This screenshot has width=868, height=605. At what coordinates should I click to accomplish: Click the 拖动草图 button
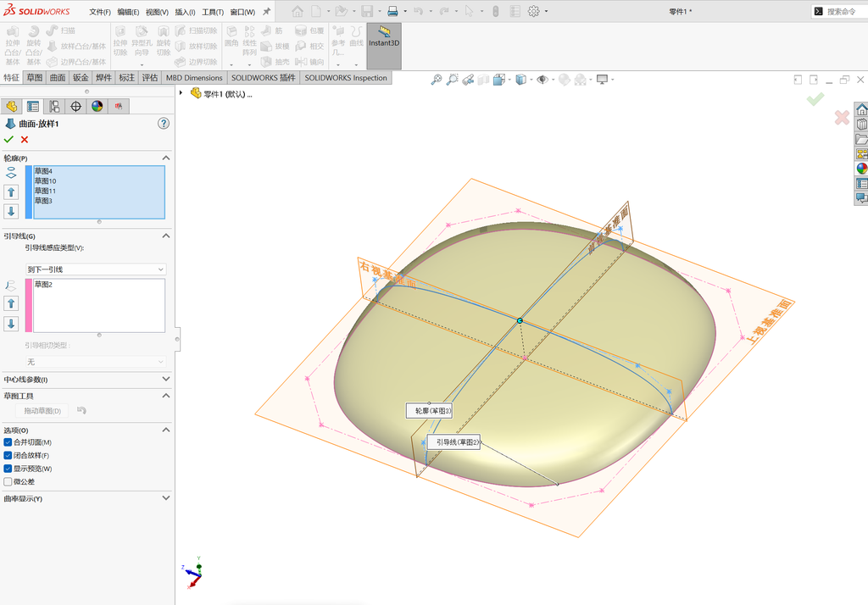[x=42, y=411]
